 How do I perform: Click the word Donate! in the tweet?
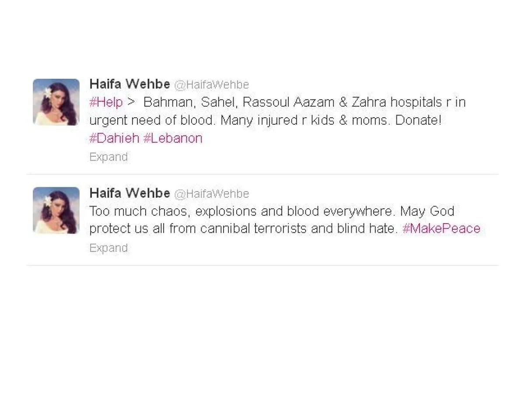tap(418, 120)
